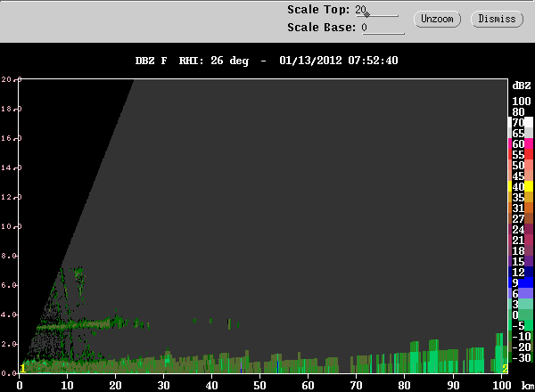
Task: Click the Scale Base value 0
Action: tap(364, 28)
